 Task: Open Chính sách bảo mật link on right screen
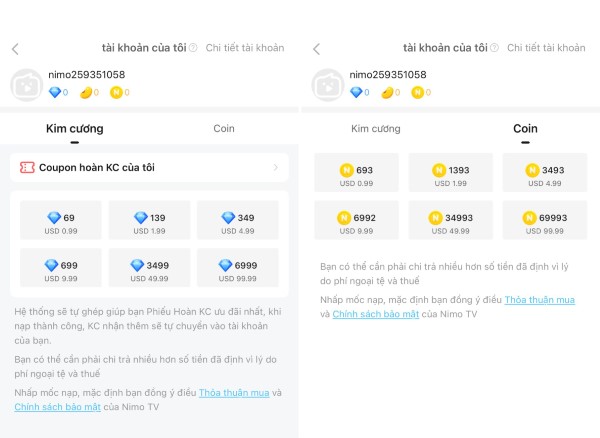(375, 314)
